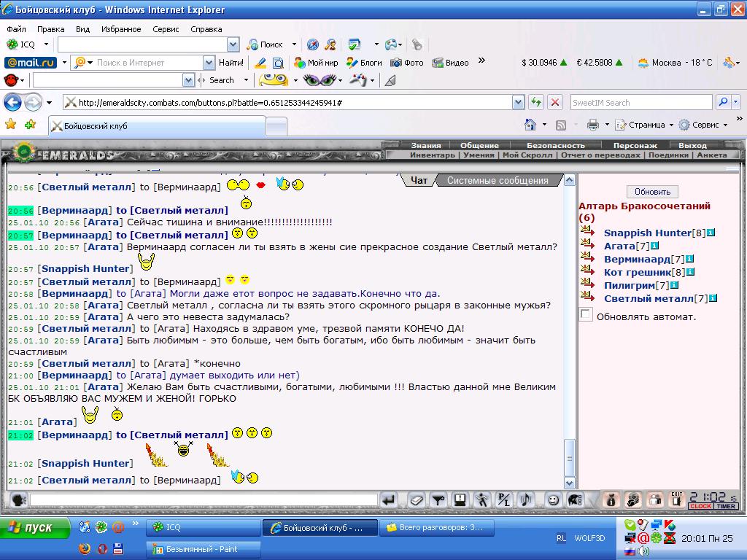Open the Favorites star
Image resolution: width=747 pixels, height=560 pixels.
(x=10, y=125)
